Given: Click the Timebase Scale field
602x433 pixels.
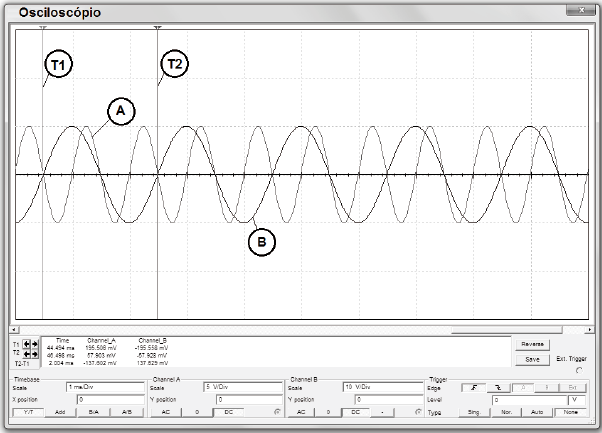Looking at the screenshot, I should [105, 386].
